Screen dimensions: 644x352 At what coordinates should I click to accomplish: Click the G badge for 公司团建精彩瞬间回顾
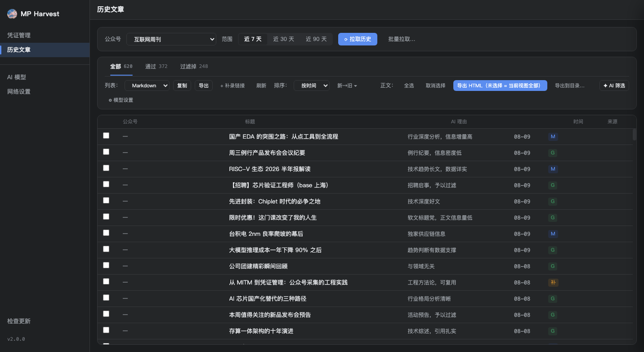pyautogui.click(x=553, y=266)
